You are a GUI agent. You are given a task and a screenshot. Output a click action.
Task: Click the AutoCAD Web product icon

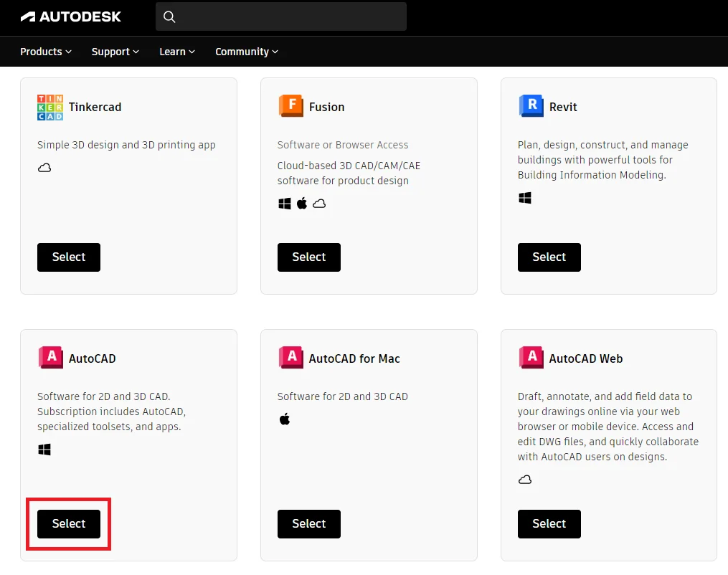coord(531,357)
